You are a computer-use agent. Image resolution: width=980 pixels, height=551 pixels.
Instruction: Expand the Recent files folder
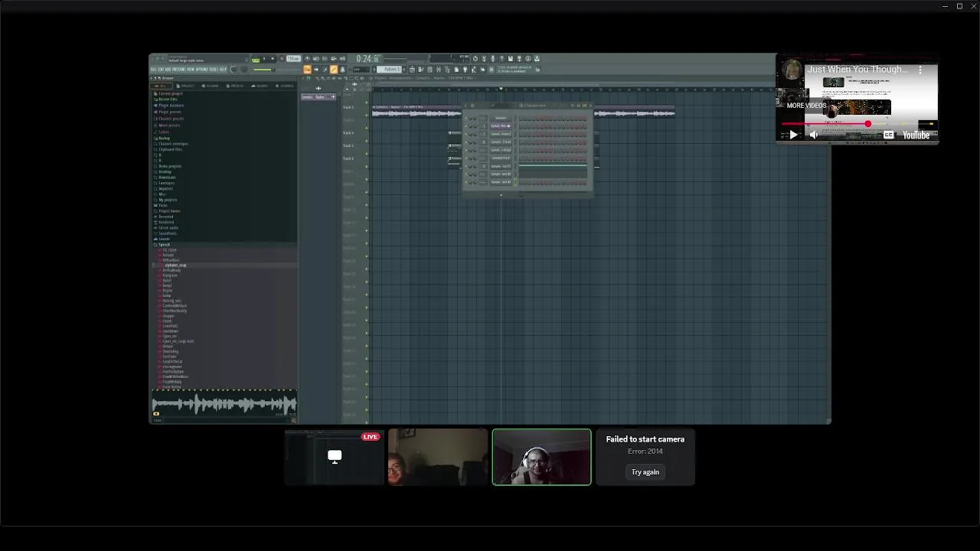[x=167, y=99]
